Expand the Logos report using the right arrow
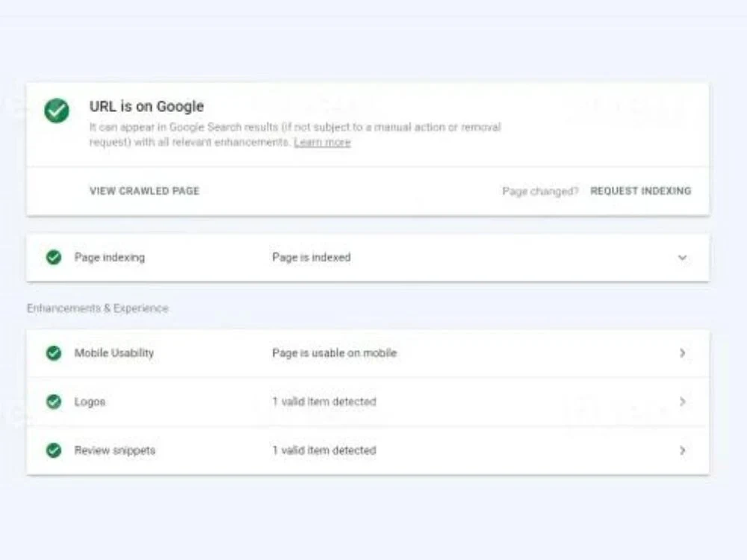The width and height of the screenshot is (747, 560). (x=682, y=402)
